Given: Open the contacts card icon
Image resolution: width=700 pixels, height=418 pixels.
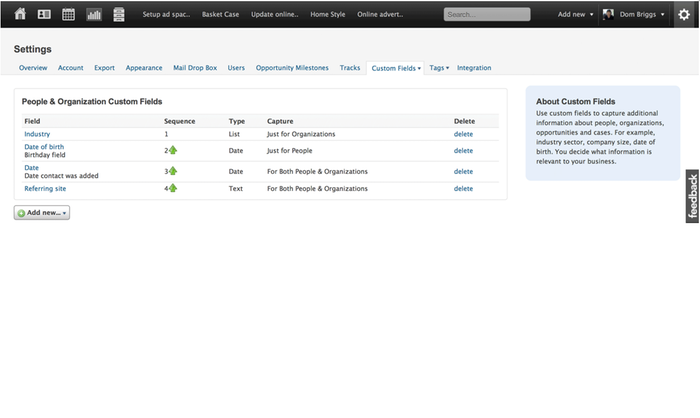Looking at the screenshot, I should tap(44, 15).
